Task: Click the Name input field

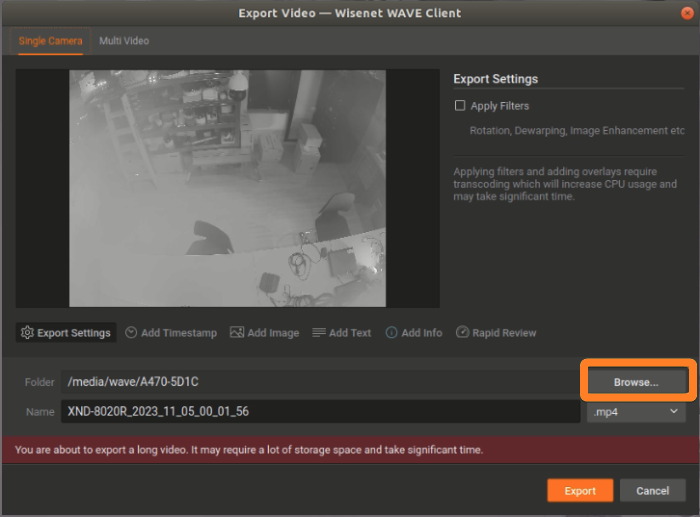Action: 321,412
